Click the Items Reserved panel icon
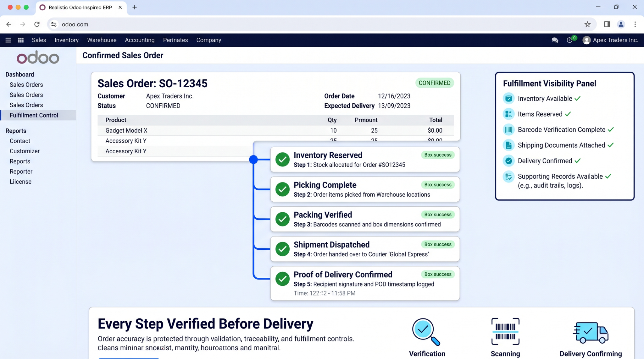644x359 pixels. pos(508,114)
